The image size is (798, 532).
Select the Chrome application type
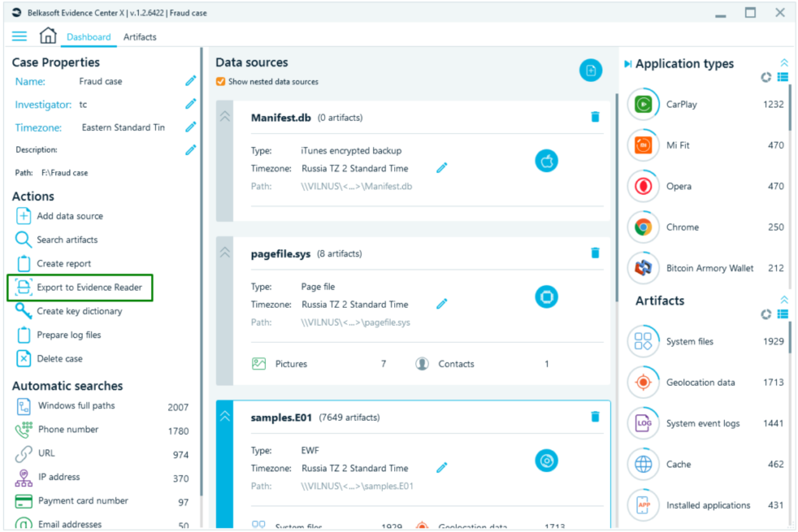(x=706, y=227)
